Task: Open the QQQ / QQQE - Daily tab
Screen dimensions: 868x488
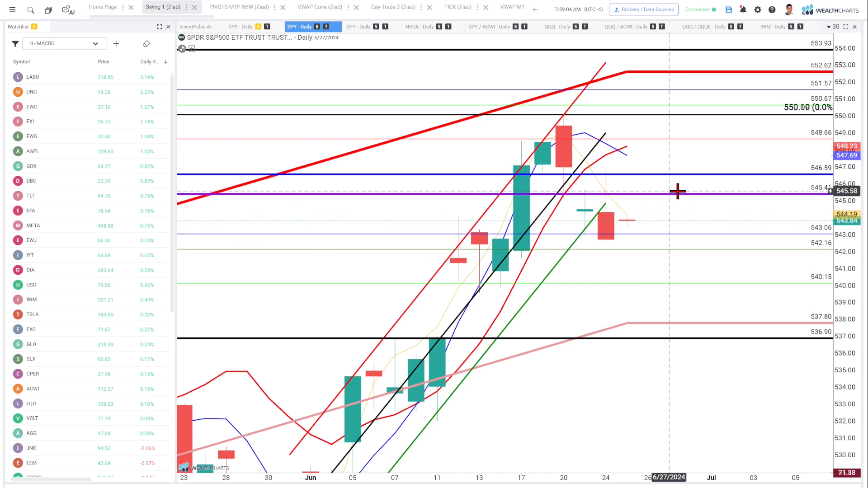Action: tap(703, 27)
